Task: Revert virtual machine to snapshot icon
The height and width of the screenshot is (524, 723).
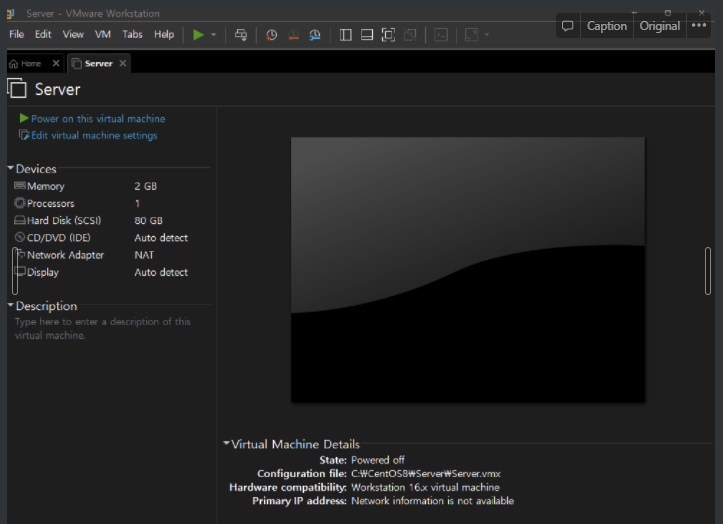Action: [293, 35]
